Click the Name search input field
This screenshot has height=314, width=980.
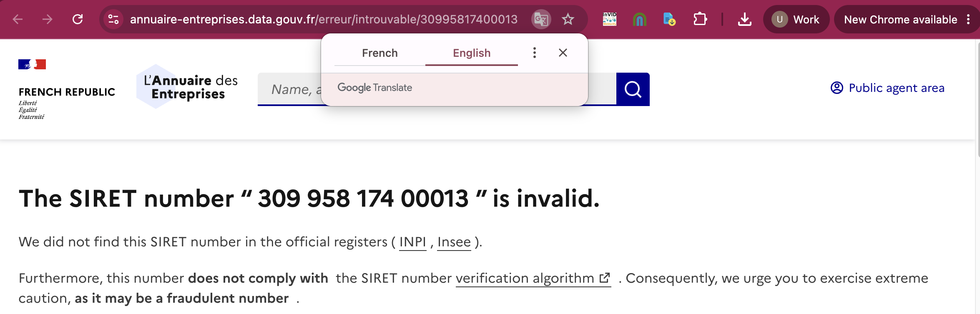click(290, 89)
